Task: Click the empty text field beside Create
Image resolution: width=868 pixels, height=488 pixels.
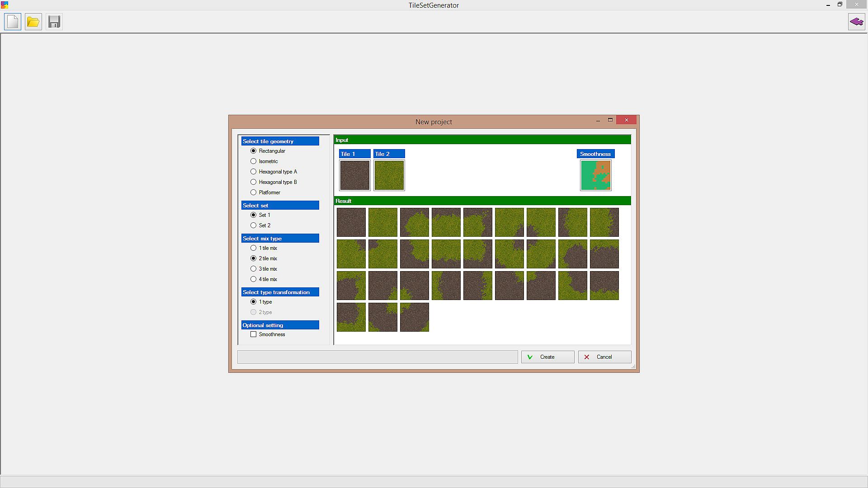Action: (377, 357)
